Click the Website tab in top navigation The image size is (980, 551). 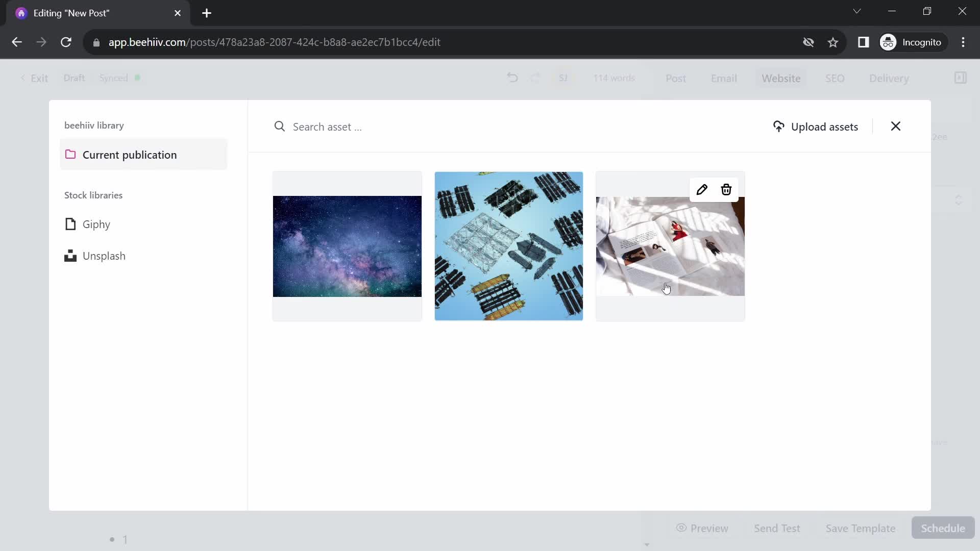pyautogui.click(x=781, y=78)
